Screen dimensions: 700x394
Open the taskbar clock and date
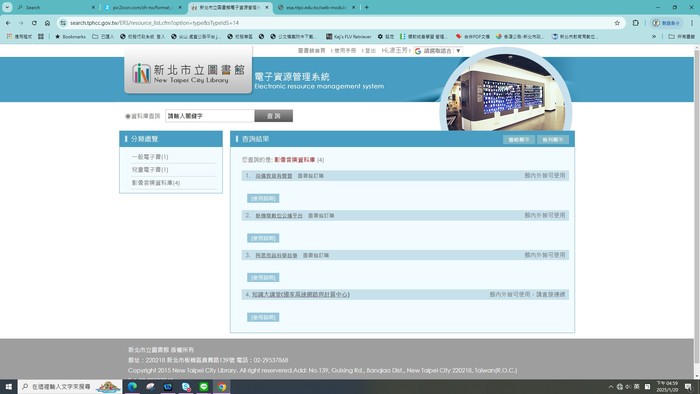point(667,386)
